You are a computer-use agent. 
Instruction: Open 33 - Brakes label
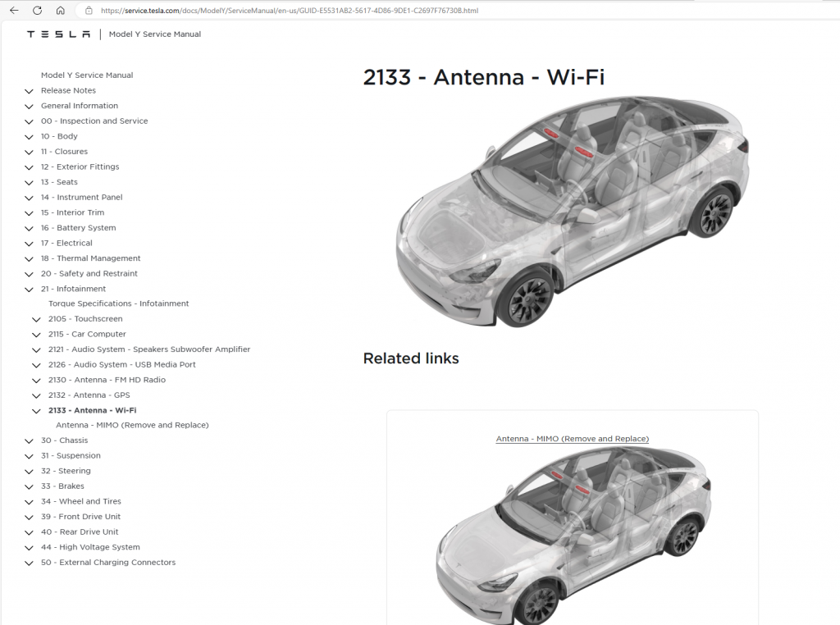62,486
